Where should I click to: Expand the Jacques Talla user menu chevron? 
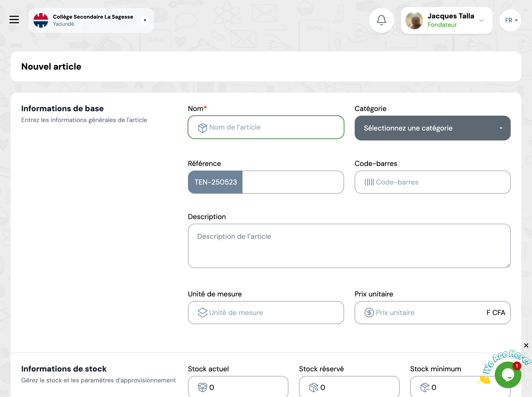click(x=481, y=20)
